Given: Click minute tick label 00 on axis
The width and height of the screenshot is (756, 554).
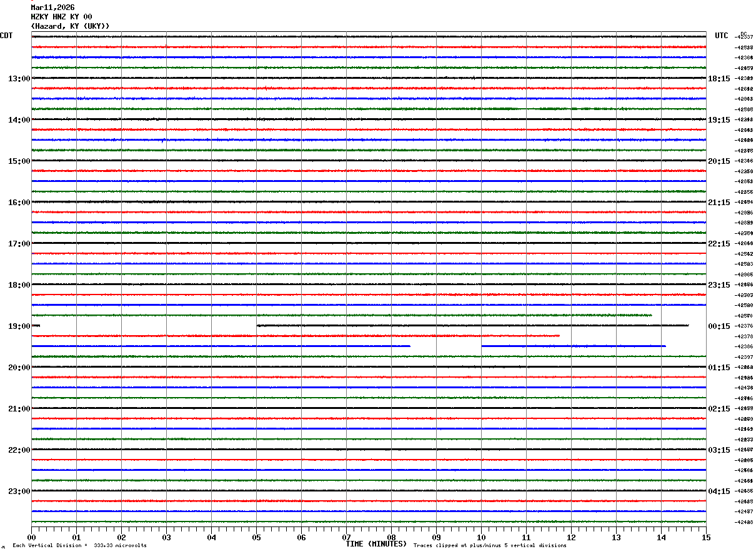Looking at the screenshot, I should 31,538.
